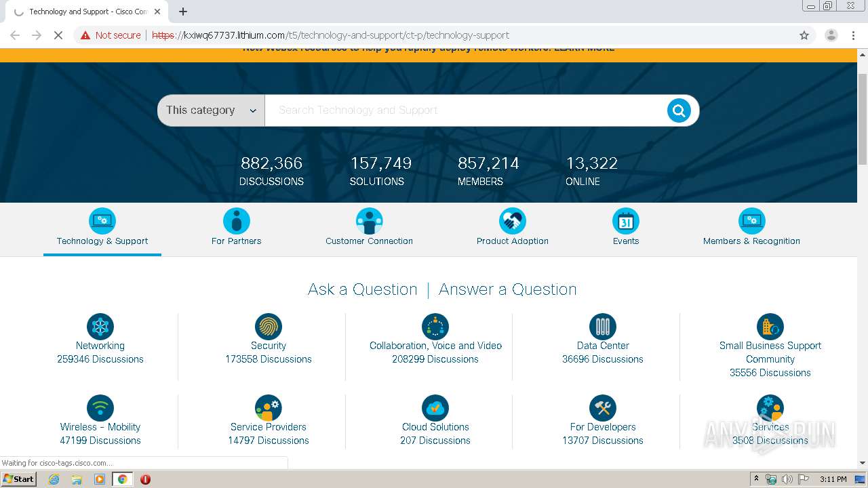The image size is (868, 488).
Task: Switch to the For Partners tab label
Action: (237, 241)
